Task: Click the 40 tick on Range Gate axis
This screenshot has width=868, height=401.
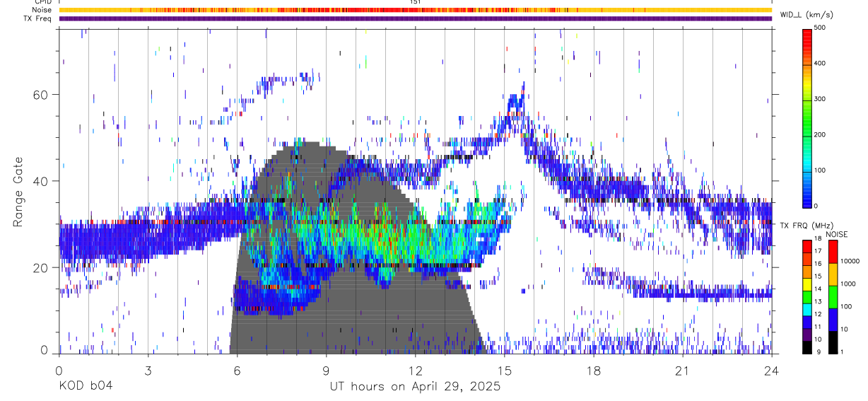Action: point(41,181)
